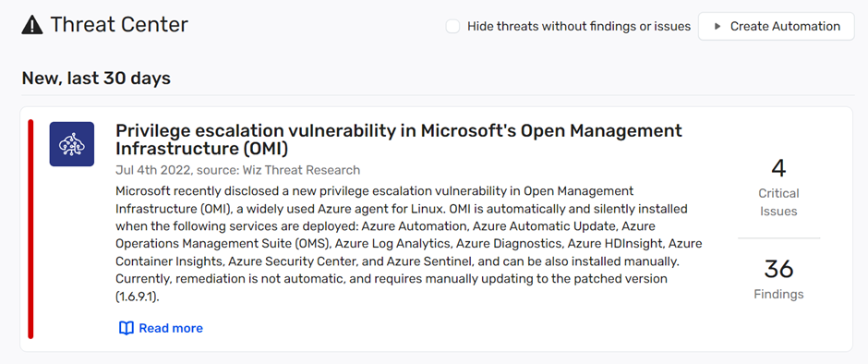Viewport: 868px width, 364px height.
Task: Tick the Hide threats without findings checkbox
Action: point(452,26)
